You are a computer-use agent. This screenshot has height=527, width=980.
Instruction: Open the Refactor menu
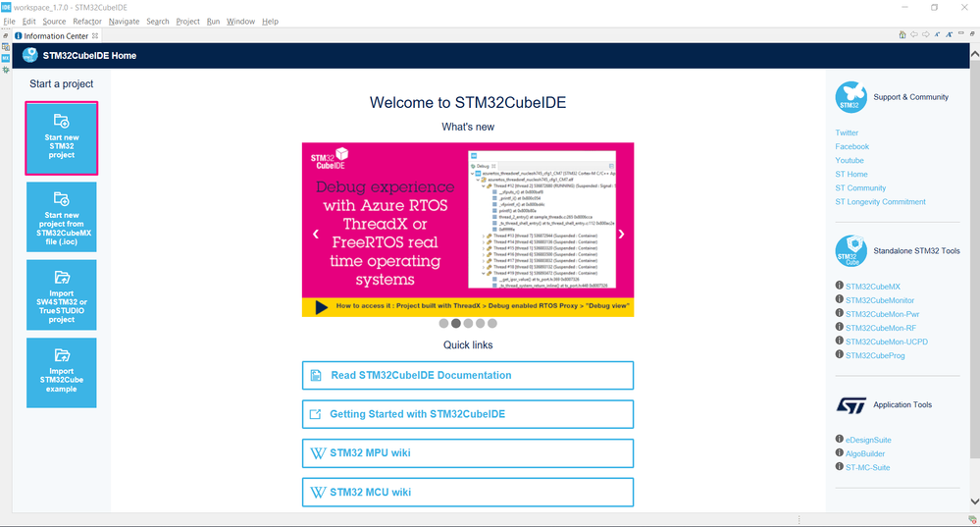(87, 22)
